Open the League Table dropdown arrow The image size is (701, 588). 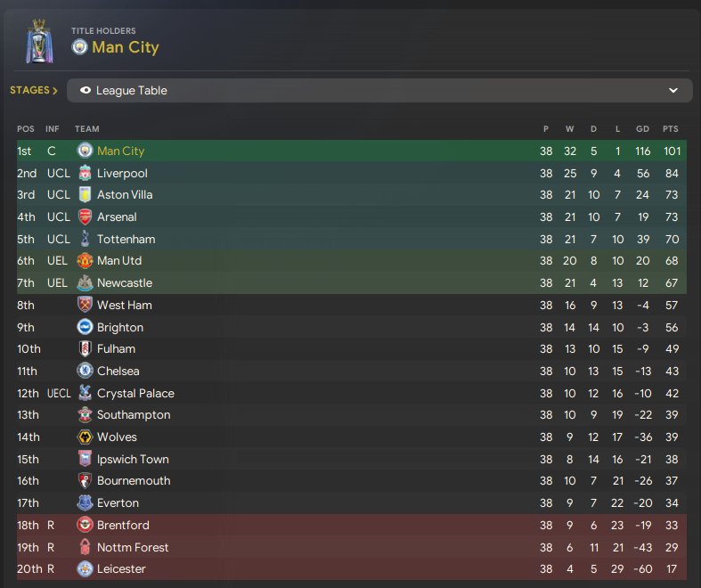coord(673,90)
